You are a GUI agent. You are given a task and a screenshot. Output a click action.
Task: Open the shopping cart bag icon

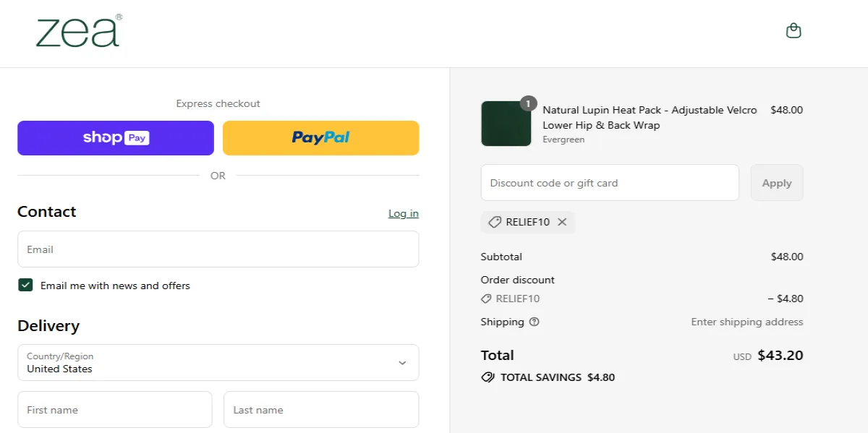pyautogui.click(x=793, y=30)
